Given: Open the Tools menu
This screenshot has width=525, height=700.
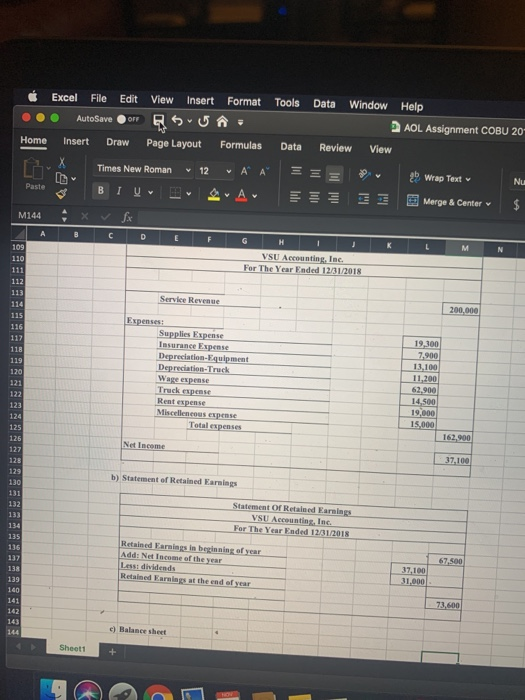Looking at the screenshot, I should pos(287,103).
